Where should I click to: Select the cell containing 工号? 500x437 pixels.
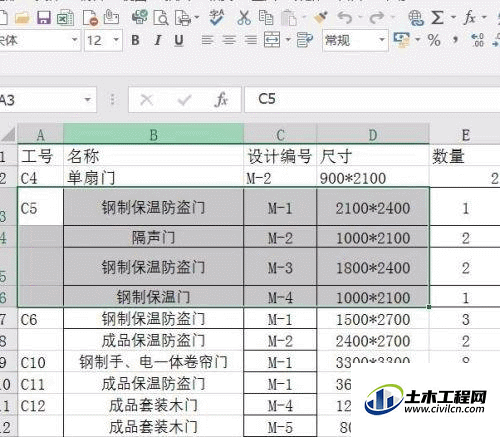point(40,156)
